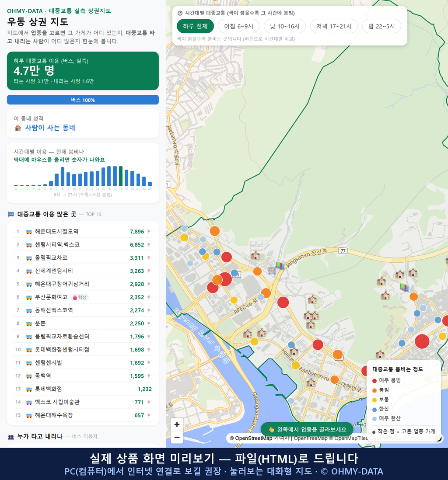This screenshot has width=448, height=480.
Task: Select the 동해선벡스코역 list row
Action: [83, 310]
